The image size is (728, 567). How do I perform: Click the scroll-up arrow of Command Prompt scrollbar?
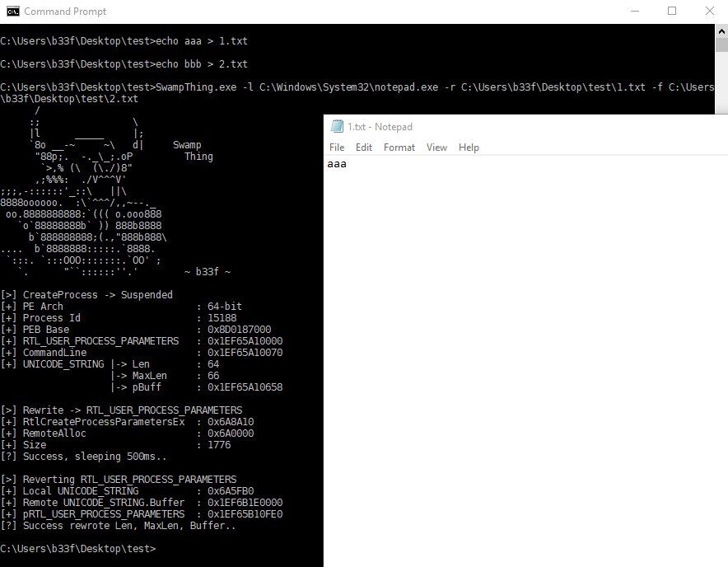(x=721, y=31)
